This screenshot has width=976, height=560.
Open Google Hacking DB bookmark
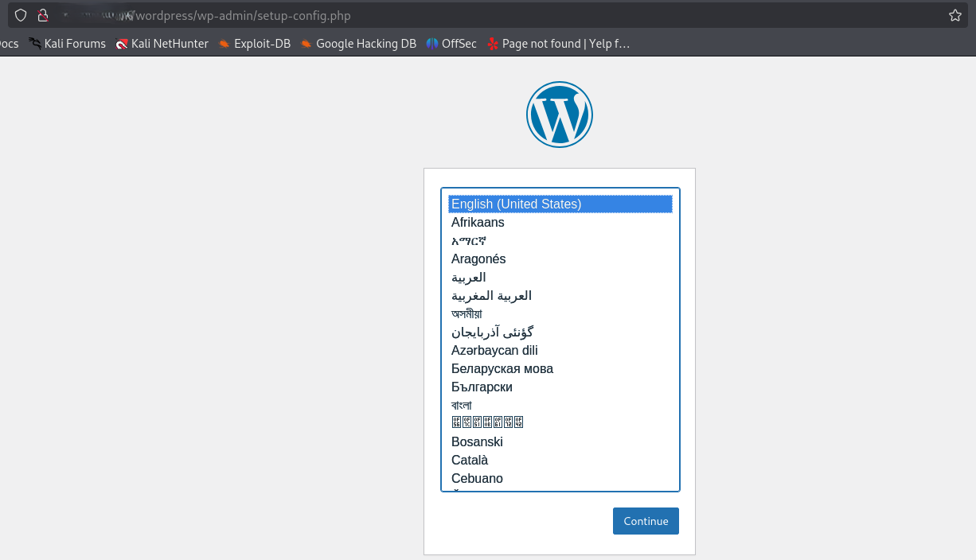pyautogui.click(x=358, y=44)
